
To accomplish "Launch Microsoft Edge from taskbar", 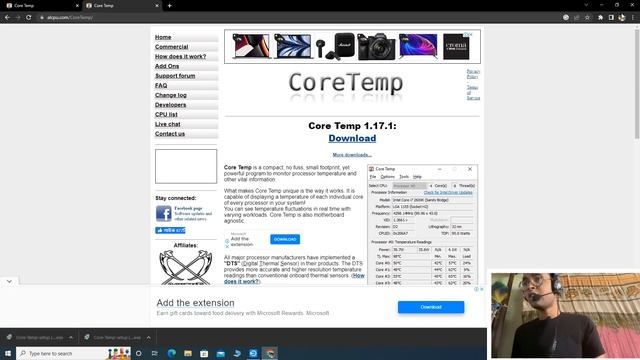I will tap(171, 353).
